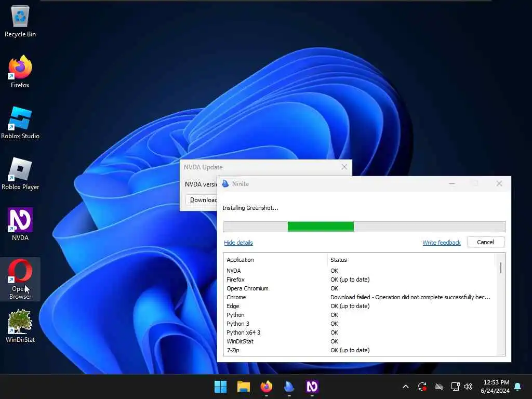Click the NVDA taskbar icon
The width and height of the screenshot is (532, 399).
[312, 387]
